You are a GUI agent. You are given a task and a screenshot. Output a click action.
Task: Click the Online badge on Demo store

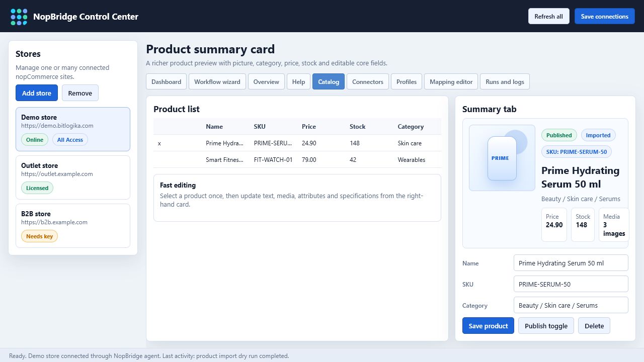click(x=35, y=140)
